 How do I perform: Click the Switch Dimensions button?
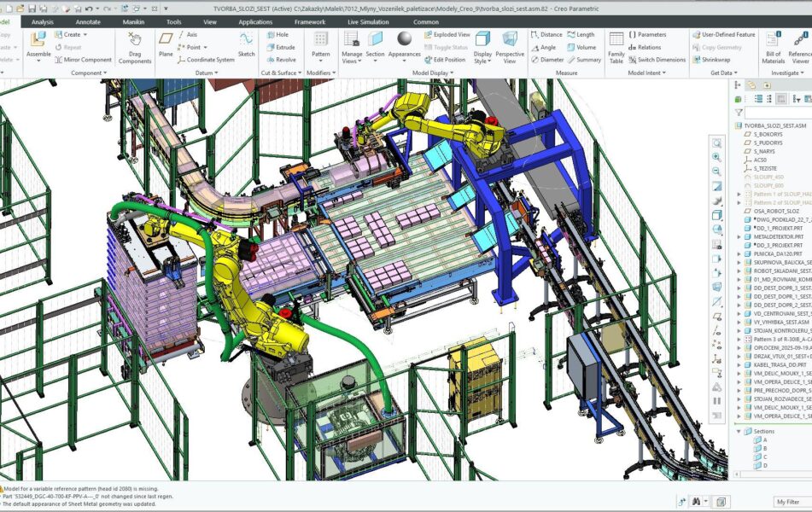coord(656,60)
